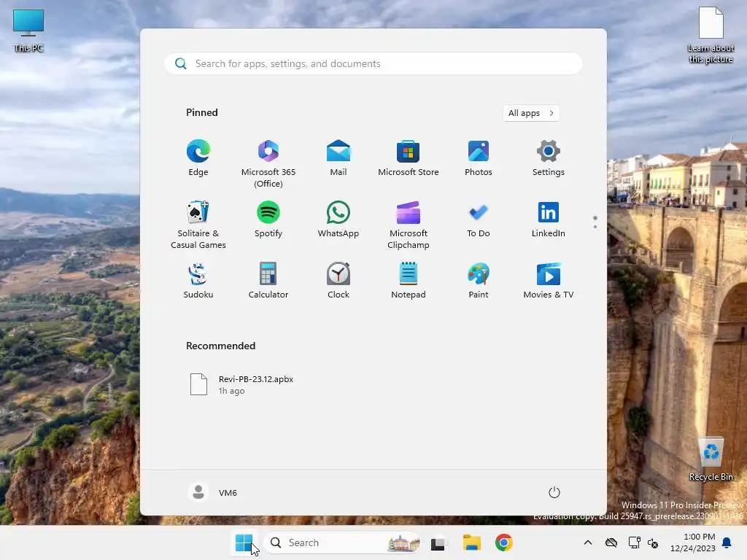Select Learn about this picture desktop icon
Viewport: 747px width, 560px height.
click(x=711, y=35)
